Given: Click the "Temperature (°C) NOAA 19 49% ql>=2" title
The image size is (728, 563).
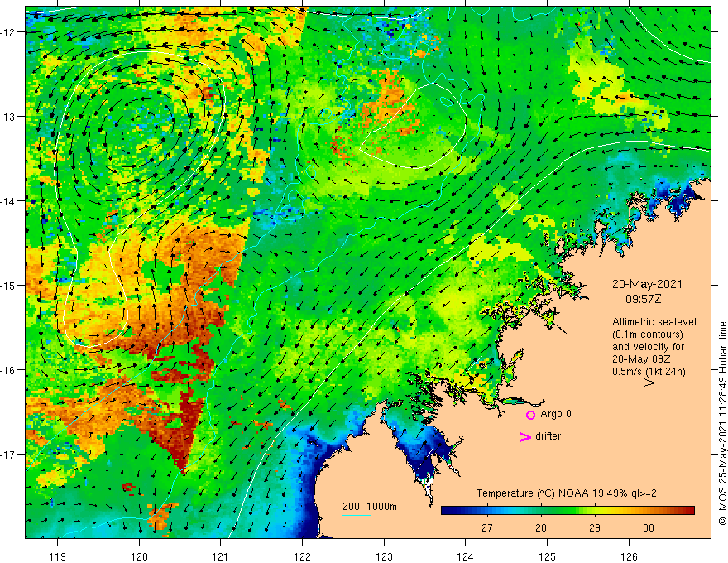Looking at the screenshot, I should click(x=567, y=493).
